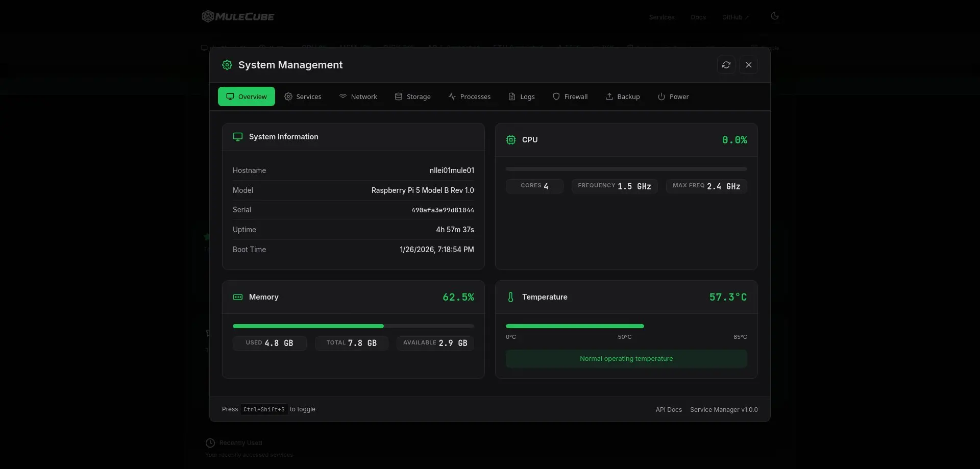Image resolution: width=980 pixels, height=469 pixels.
Task: Click the FREQUENCY 1.5 GHz badge
Action: (x=615, y=186)
